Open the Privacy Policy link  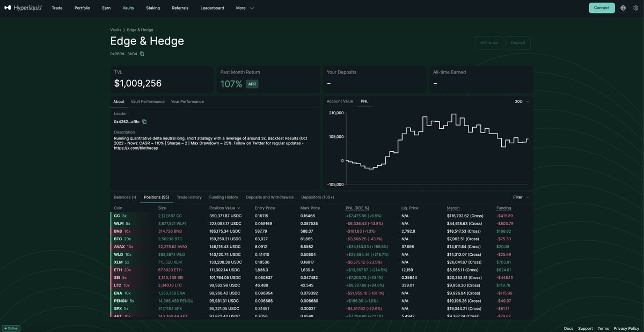tap(626, 328)
